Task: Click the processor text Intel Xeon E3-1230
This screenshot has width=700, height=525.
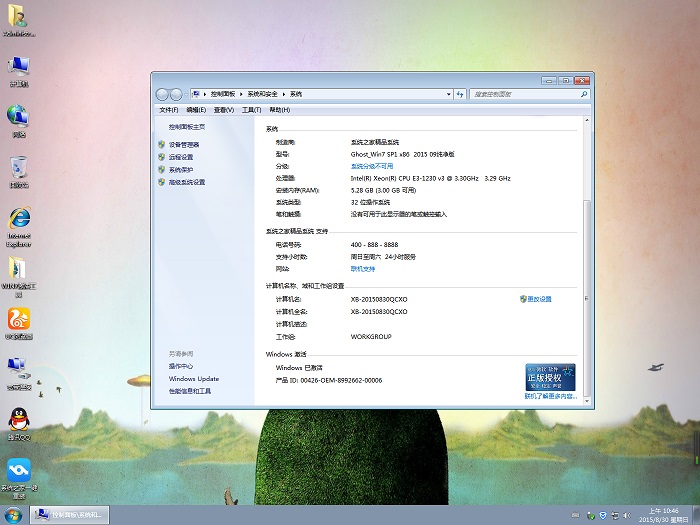Action: (430, 178)
